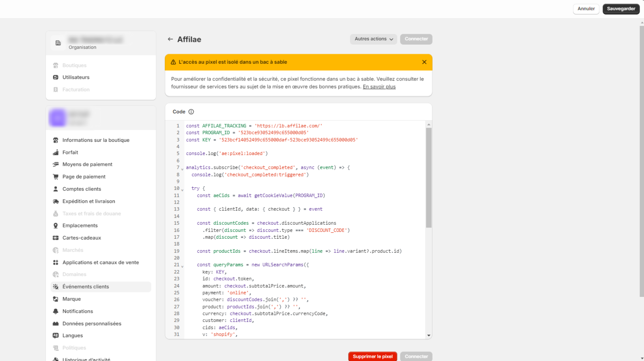This screenshot has height=361, width=644.
Task: Click the code editor scroll down arrow
Action: [x=429, y=335]
